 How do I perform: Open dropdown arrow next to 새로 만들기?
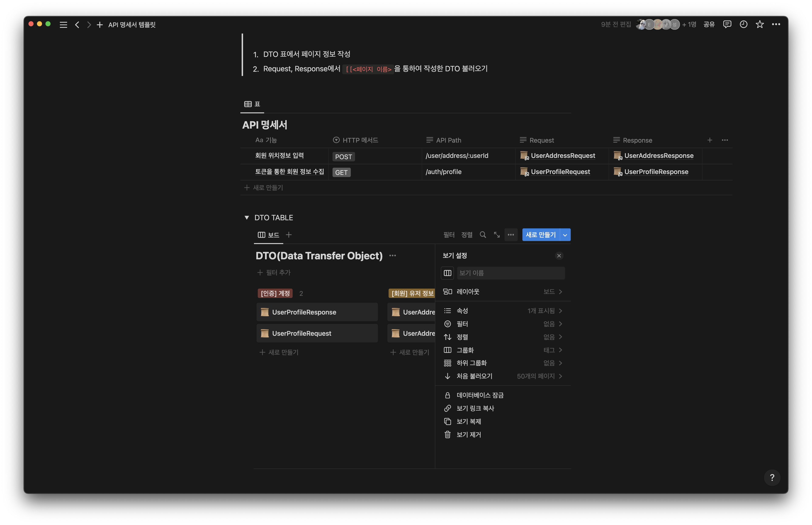tap(565, 235)
